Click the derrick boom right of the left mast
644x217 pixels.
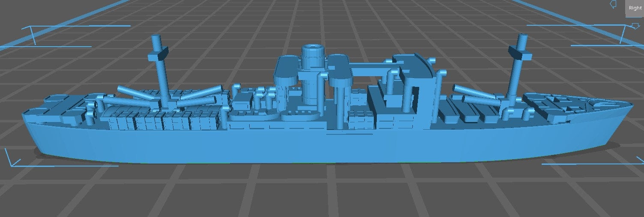(x=200, y=92)
